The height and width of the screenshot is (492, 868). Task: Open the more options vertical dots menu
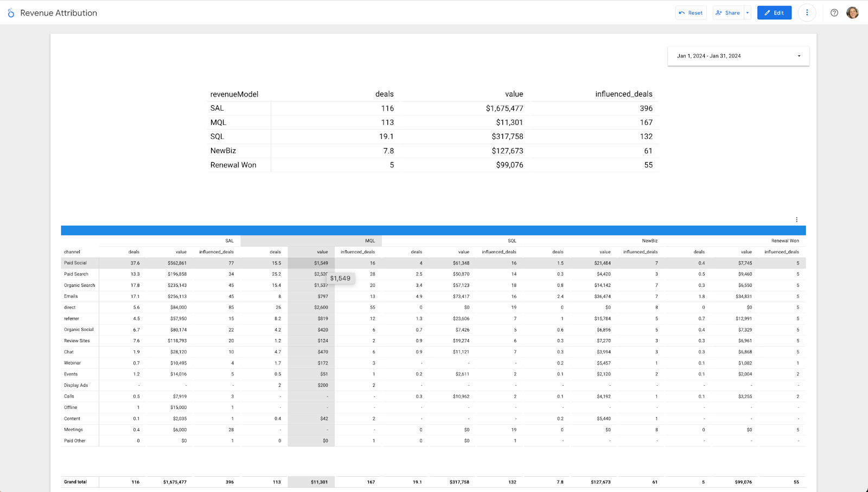(807, 12)
